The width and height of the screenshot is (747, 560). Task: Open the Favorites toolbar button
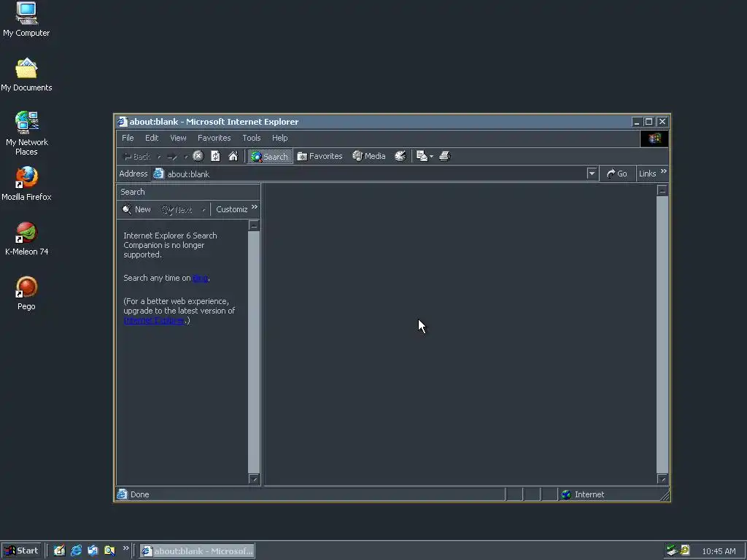click(x=320, y=156)
